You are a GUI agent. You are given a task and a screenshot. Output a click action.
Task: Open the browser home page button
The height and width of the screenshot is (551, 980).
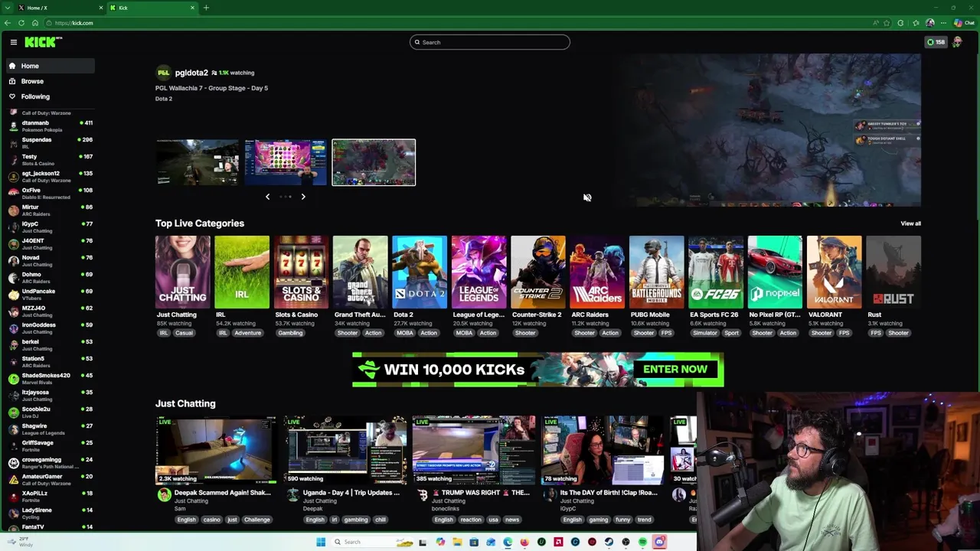[x=34, y=23]
